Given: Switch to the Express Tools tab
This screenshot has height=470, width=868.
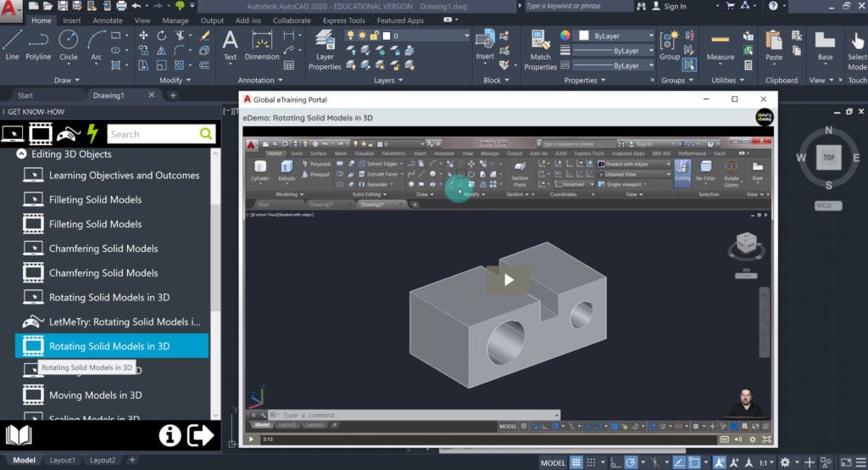Looking at the screenshot, I should click(x=344, y=20).
